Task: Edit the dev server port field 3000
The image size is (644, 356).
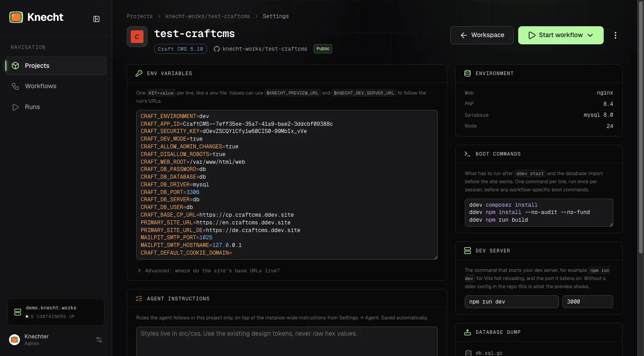Action: (x=588, y=302)
